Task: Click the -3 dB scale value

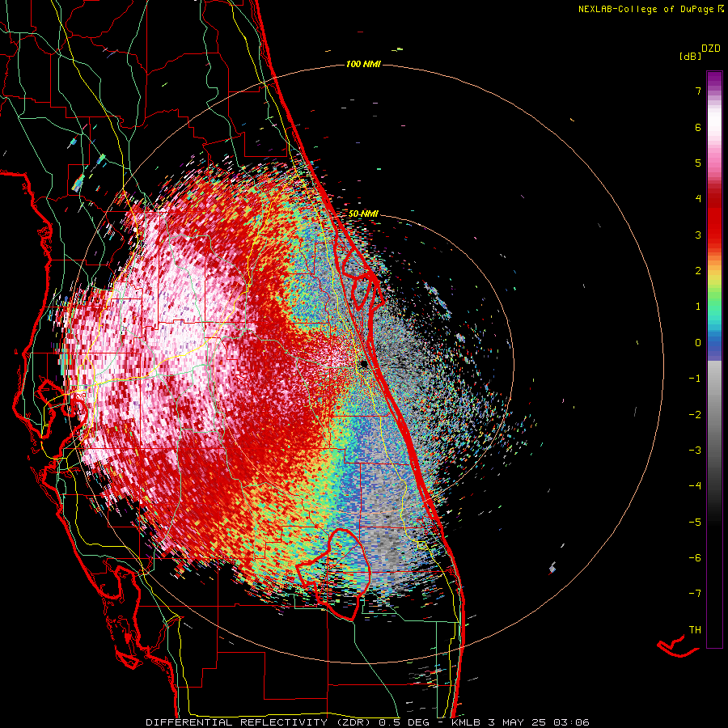Action: pyautogui.click(x=695, y=451)
